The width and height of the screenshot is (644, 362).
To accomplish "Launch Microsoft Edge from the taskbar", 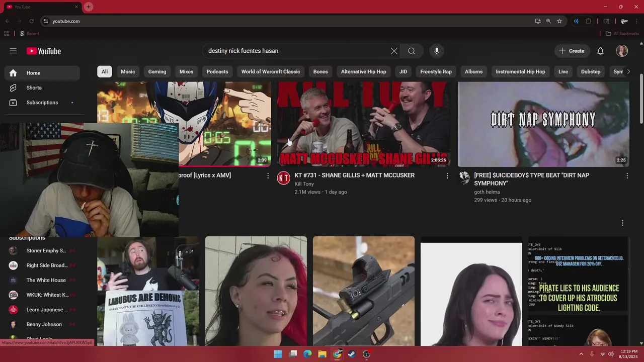I will pos(307,354).
